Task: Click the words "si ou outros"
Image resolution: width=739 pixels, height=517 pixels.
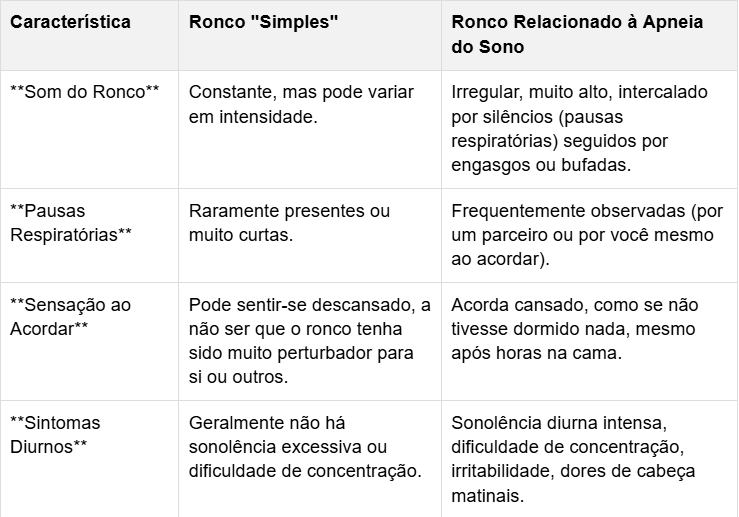Action: (238, 376)
